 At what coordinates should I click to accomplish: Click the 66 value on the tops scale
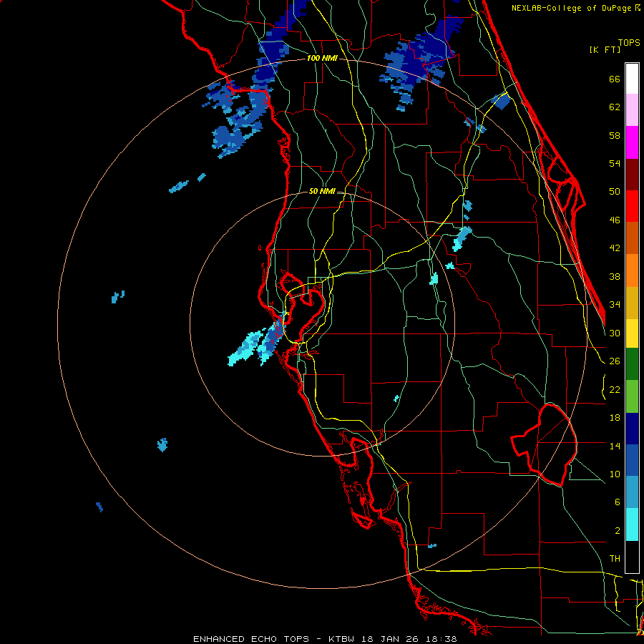click(x=615, y=79)
